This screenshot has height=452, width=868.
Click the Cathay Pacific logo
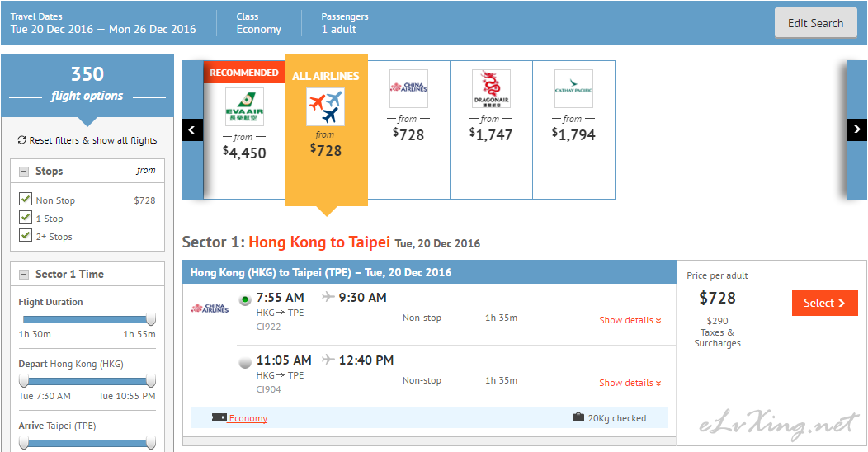point(573,89)
